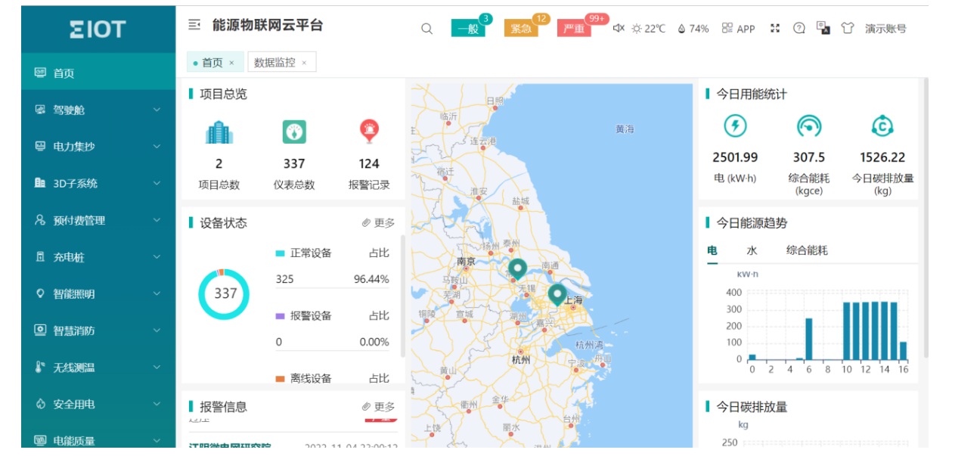980x456 pixels.
Task: Click the 首页 sidebar icon
Action: click(40, 73)
